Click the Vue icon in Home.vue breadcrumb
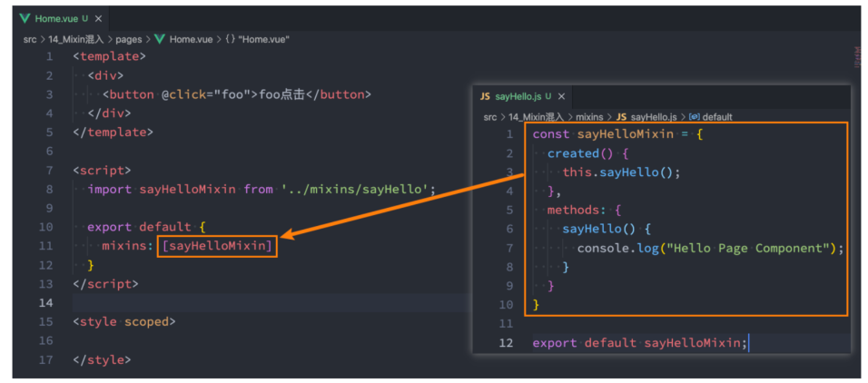Viewport: 868px width, 383px height. tap(160, 39)
